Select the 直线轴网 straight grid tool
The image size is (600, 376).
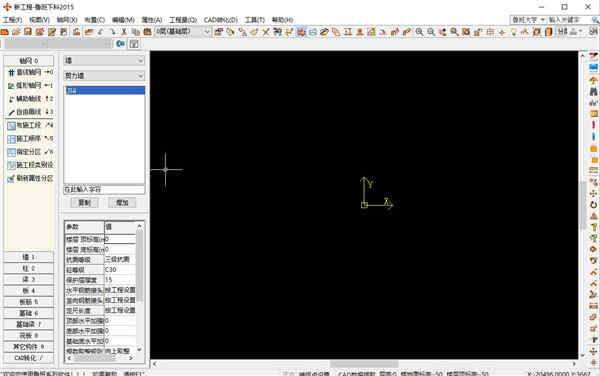[x=30, y=72]
